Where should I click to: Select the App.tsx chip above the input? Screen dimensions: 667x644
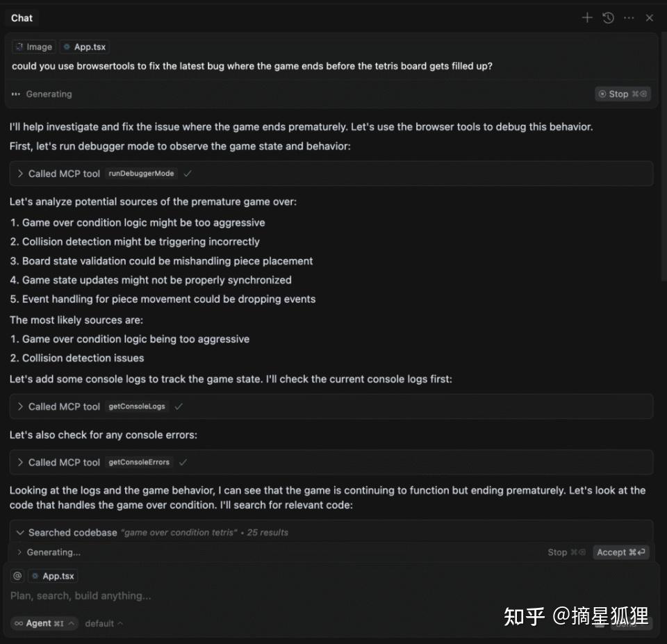53,576
